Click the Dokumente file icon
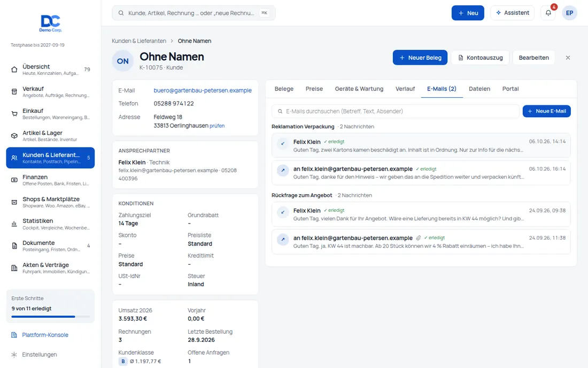 pyautogui.click(x=14, y=246)
